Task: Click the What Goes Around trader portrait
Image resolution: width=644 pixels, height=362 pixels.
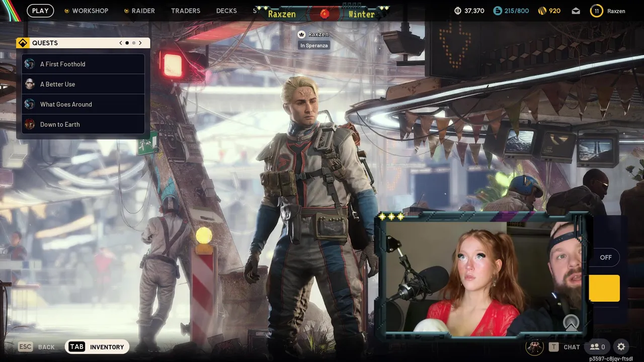Action: tap(30, 104)
